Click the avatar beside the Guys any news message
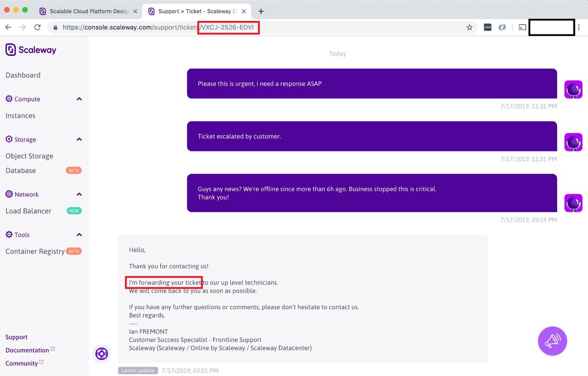Screen dimensions: 588x376 coord(573,203)
